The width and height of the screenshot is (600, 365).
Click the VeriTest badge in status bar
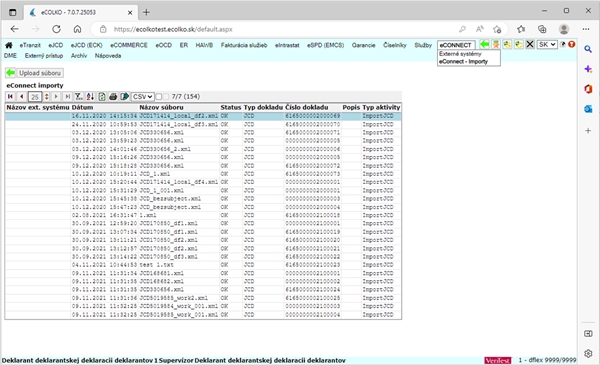497,360
